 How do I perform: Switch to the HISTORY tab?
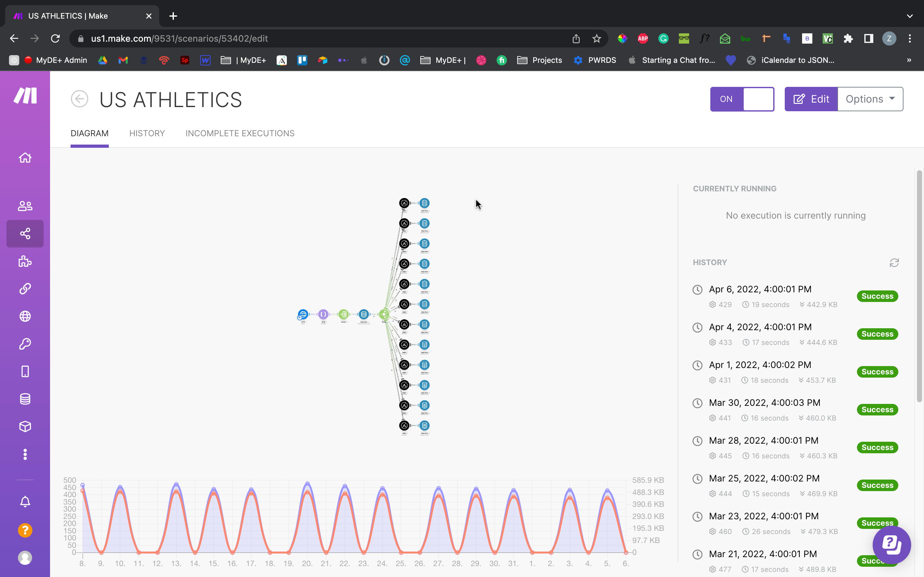[x=147, y=134]
